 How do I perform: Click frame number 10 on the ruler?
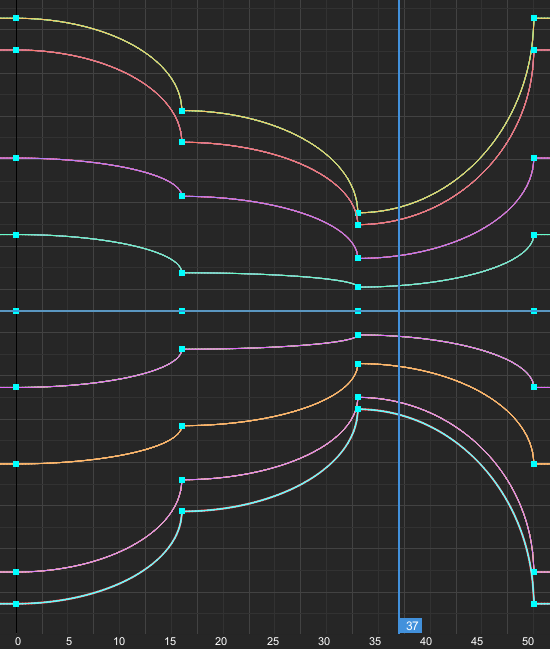coord(119,641)
